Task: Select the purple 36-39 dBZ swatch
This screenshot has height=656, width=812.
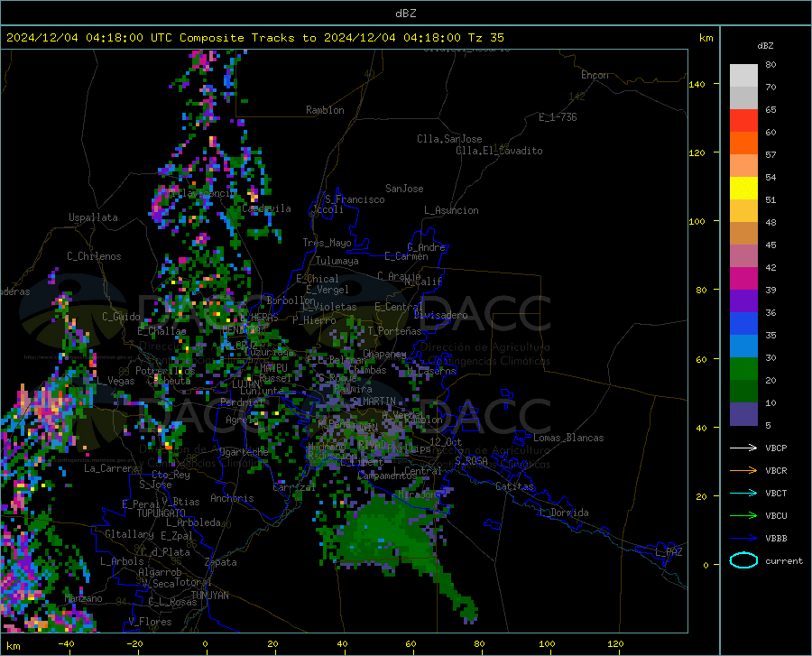Action: (743, 301)
